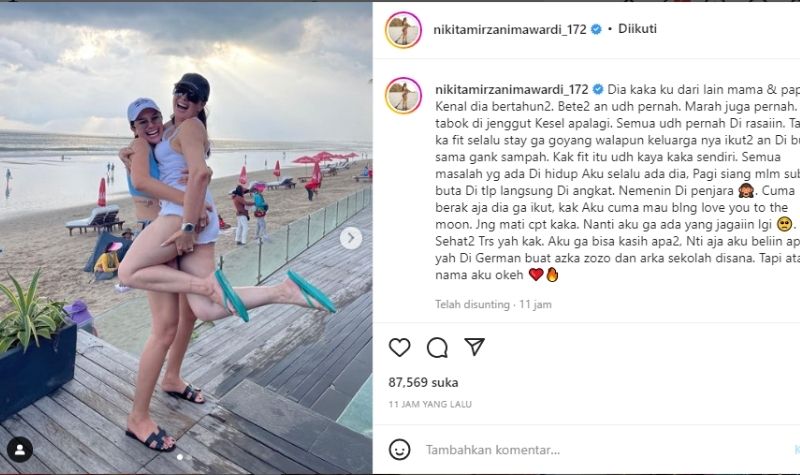Open username link in caption
The height and width of the screenshot is (475, 800).
coord(512,89)
